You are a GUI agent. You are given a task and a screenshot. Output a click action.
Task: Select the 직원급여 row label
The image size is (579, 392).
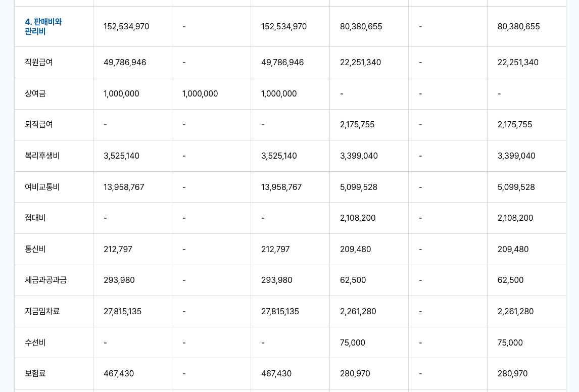click(39, 62)
